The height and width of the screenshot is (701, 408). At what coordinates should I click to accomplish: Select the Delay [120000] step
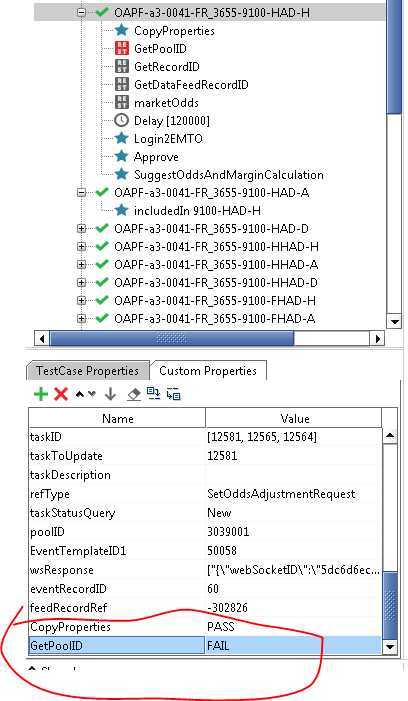pos(172,121)
